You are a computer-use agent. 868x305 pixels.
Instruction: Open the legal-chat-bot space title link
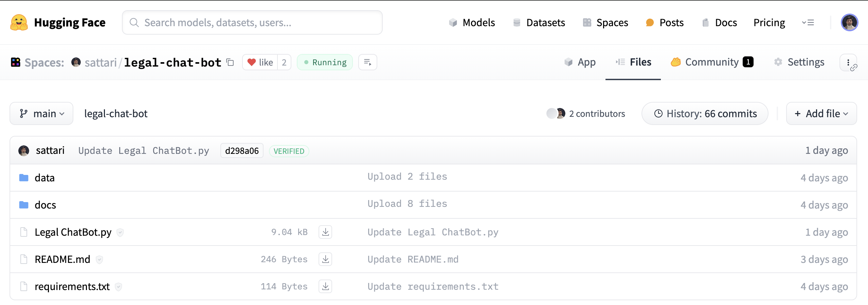(173, 62)
